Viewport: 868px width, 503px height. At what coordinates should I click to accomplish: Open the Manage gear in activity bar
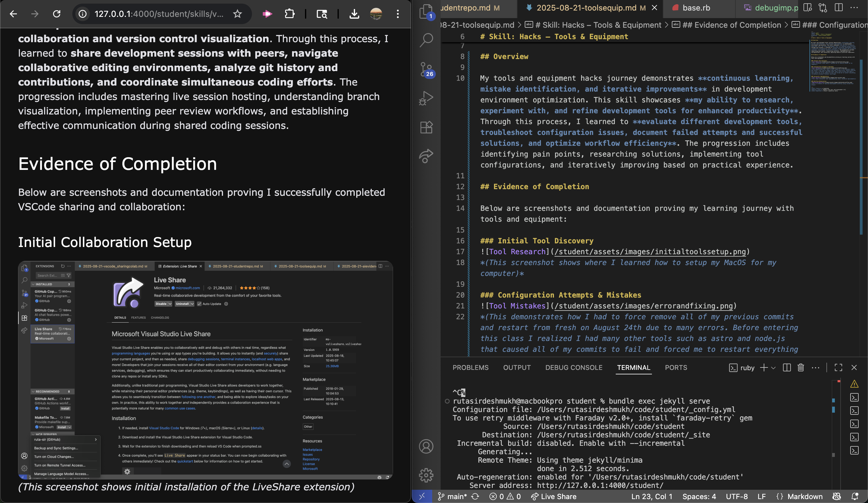tap(426, 476)
